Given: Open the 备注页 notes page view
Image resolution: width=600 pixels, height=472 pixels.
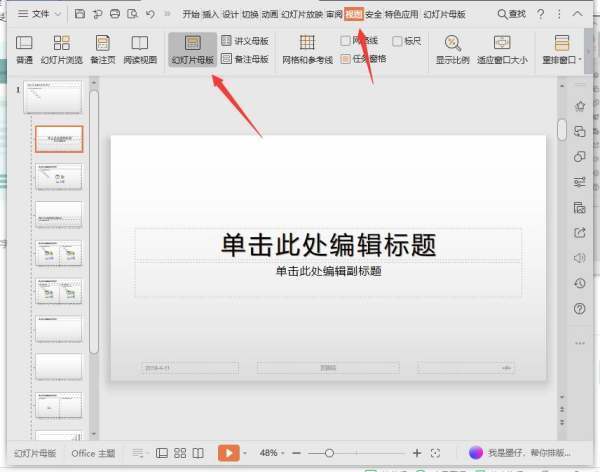Looking at the screenshot, I should pyautogui.click(x=102, y=48).
